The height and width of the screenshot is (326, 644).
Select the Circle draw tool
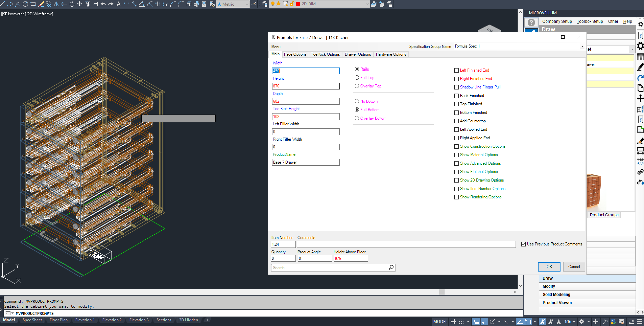point(25,4)
